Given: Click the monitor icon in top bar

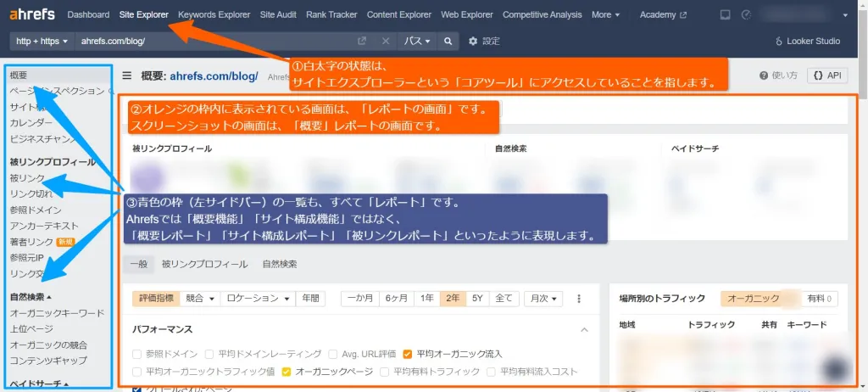Looking at the screenshot, I should click(725, 15).
